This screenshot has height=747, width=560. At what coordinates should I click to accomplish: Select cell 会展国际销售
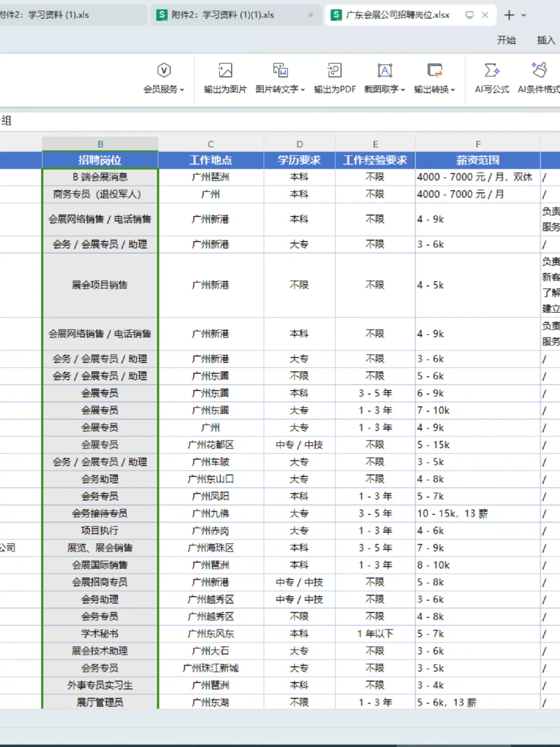[100, 565]
